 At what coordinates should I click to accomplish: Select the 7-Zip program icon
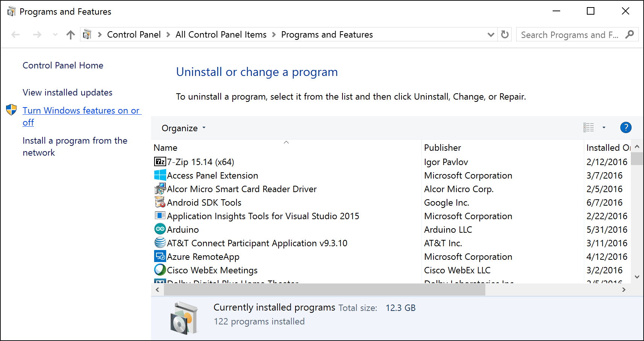coord(159,162)
